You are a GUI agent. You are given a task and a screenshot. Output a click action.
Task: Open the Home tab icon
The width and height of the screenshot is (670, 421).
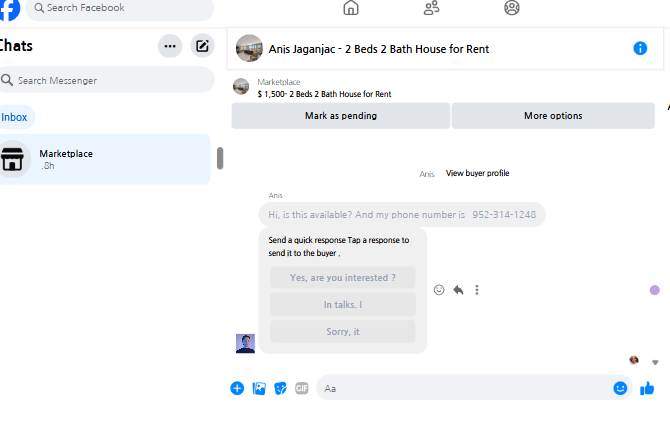(x=351, y=8)
